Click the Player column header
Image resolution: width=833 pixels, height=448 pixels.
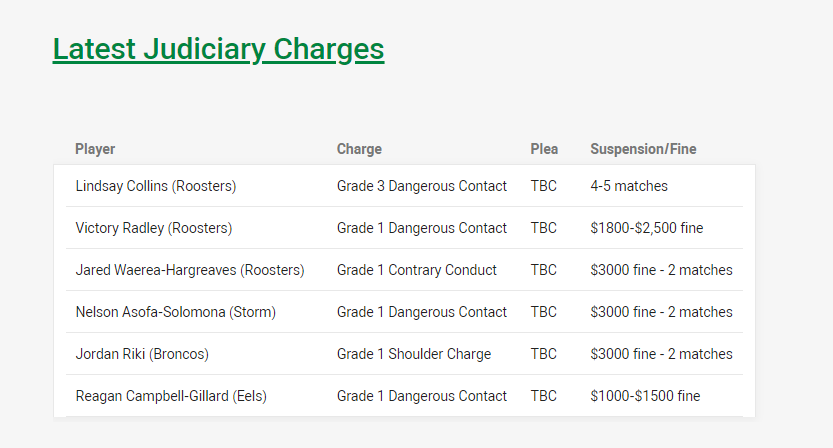click(95, 149)
